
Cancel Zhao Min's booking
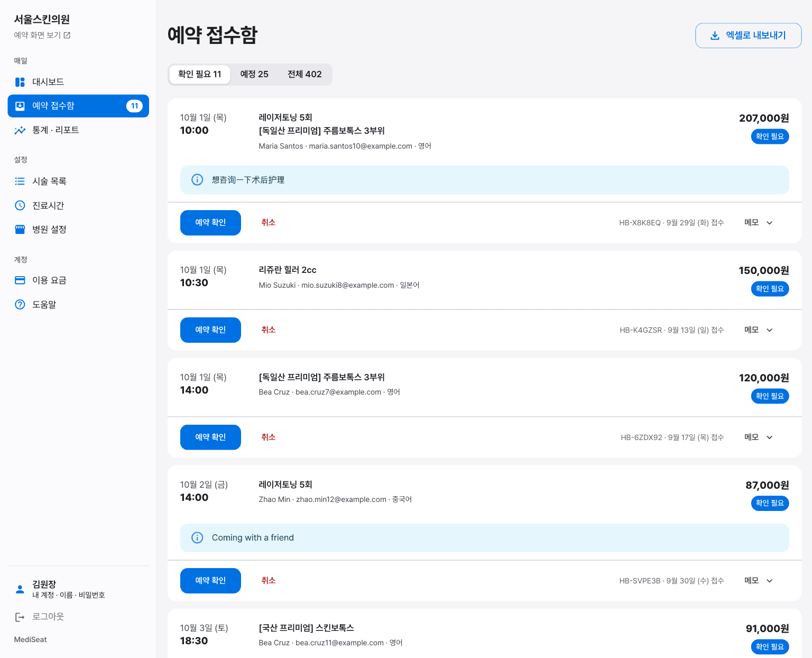pyautogui.click(x=269, y=581)
